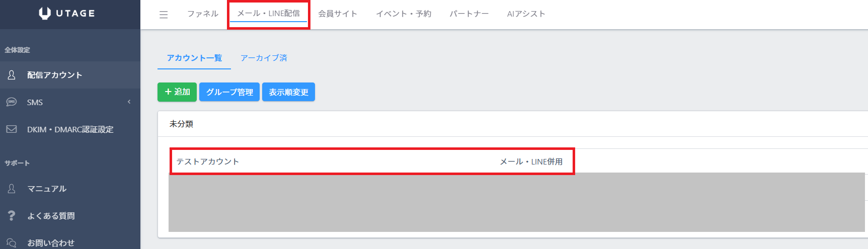
Task: Open the ファネル menu
Action: [x=203, y=14]
